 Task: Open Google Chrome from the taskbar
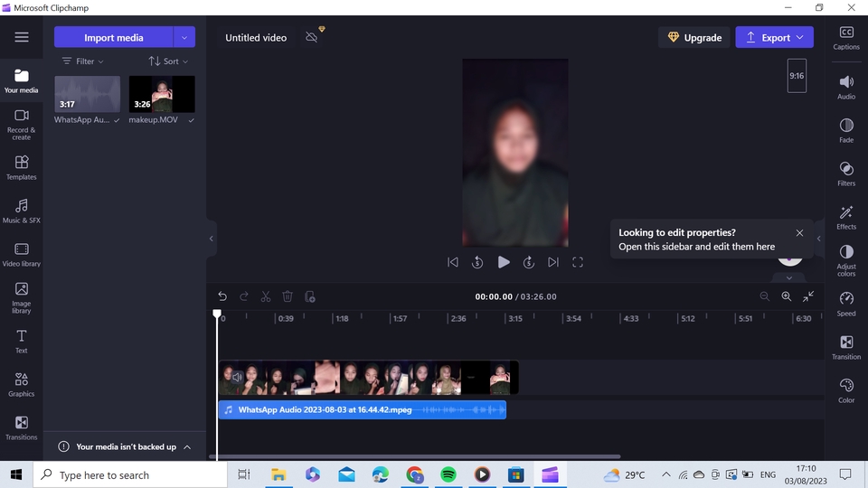click(x=415, y=474)
